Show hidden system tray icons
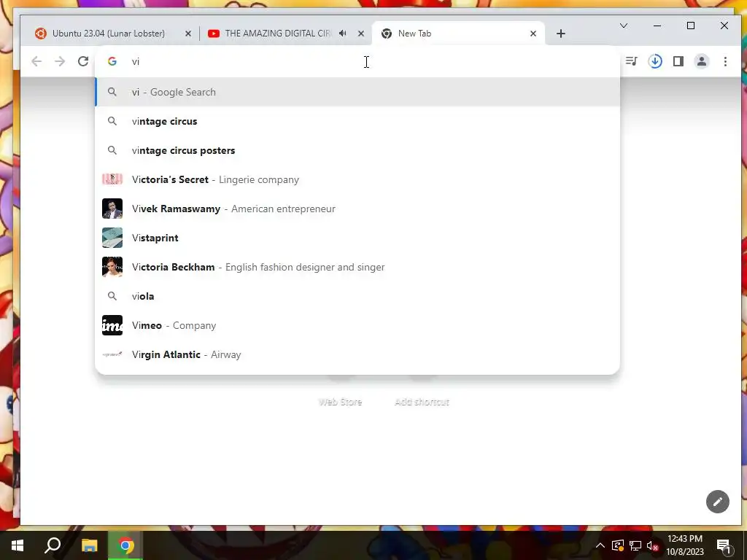The image size is (747, 560). coord(600,545)
